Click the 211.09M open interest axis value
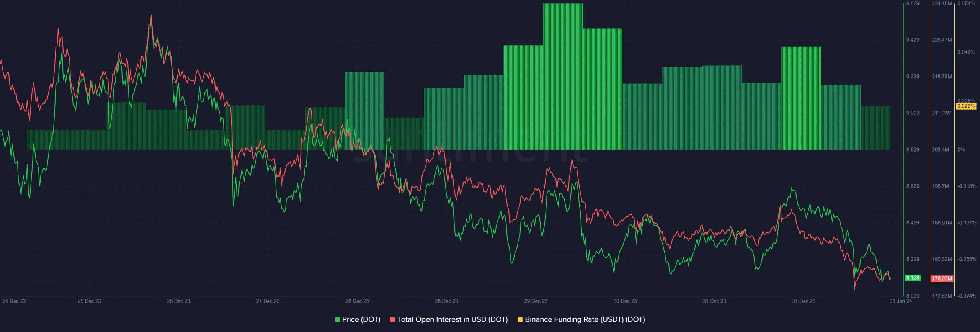980x332 pixels. click(x=942, y=113)
